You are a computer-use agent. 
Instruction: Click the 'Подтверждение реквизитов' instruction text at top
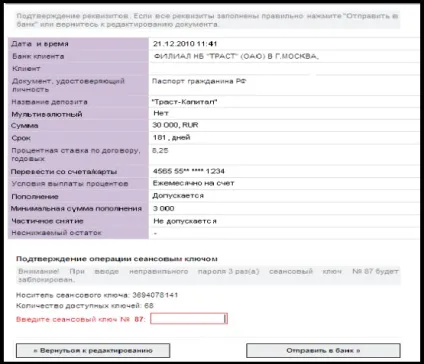pos(207,20)
